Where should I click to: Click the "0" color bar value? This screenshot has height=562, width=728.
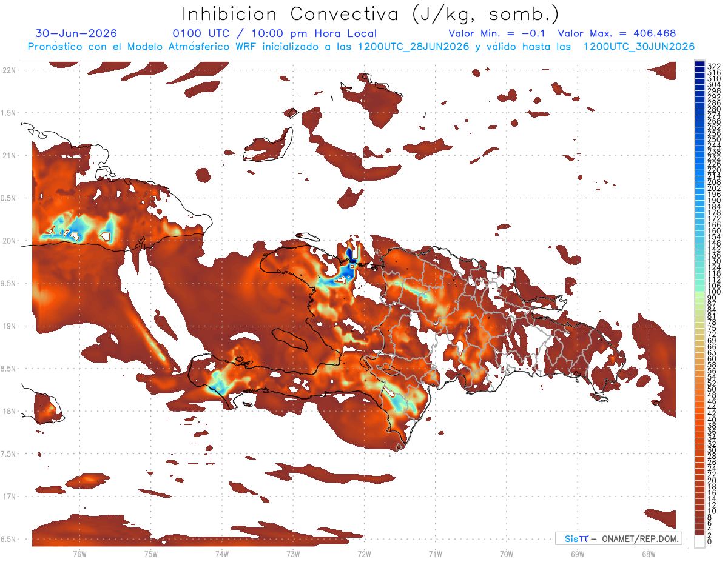pos(710,541)
